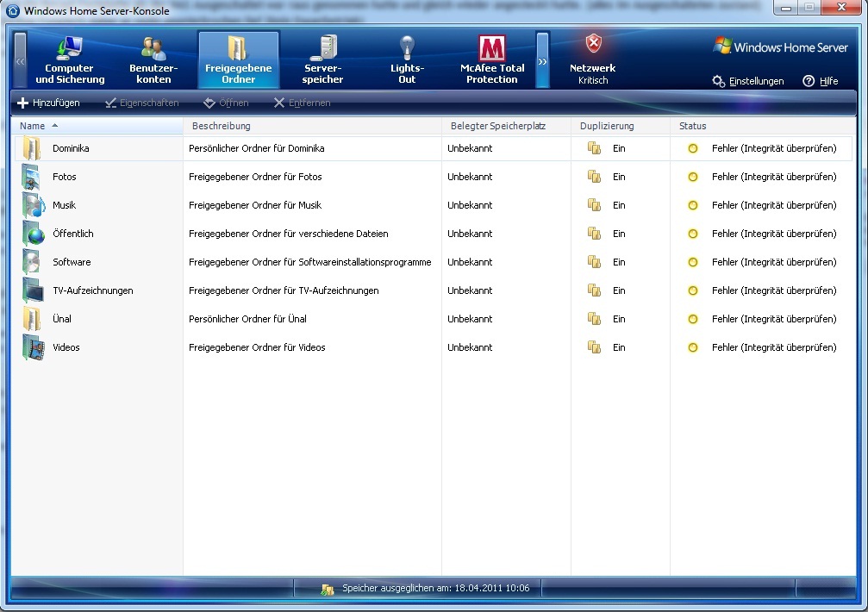This screenshot has width=868, height=612.
Task: Click the yellow status circle for Öffentlich
Action: (x=692, y=234)
